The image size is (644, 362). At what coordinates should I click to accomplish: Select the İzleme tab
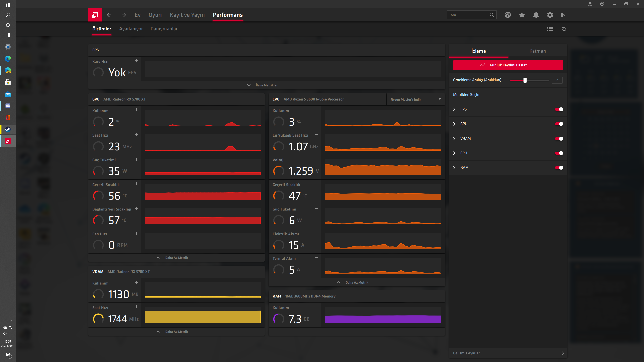[x=478, y=51]
